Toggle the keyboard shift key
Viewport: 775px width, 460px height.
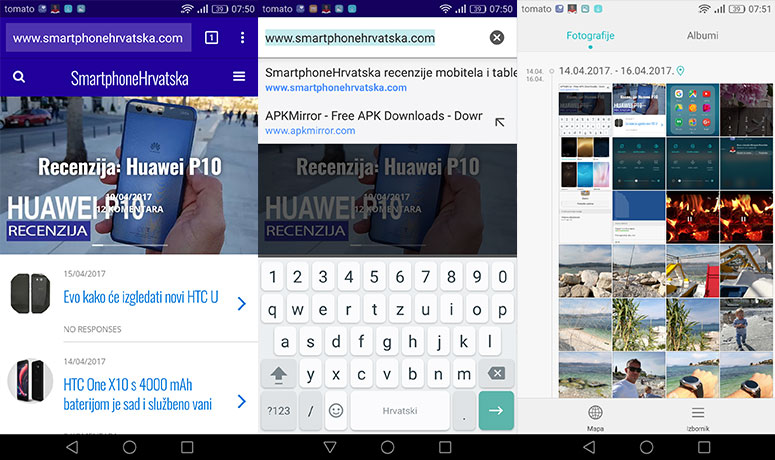point(279,374)
